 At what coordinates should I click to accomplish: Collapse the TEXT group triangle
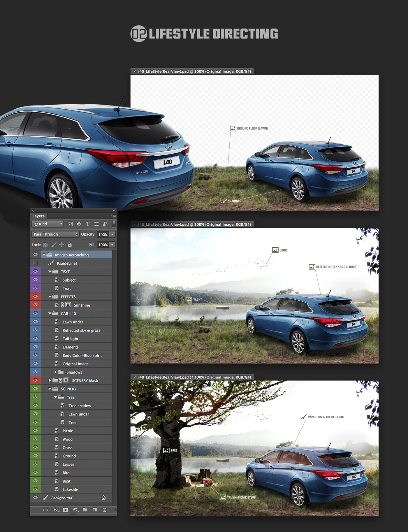click(x=50, y=272)
